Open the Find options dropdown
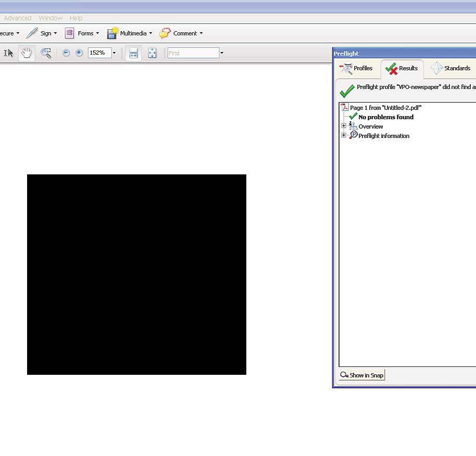Image resolution: width=476 pixels, height=456 pixels. click(222, 53)
